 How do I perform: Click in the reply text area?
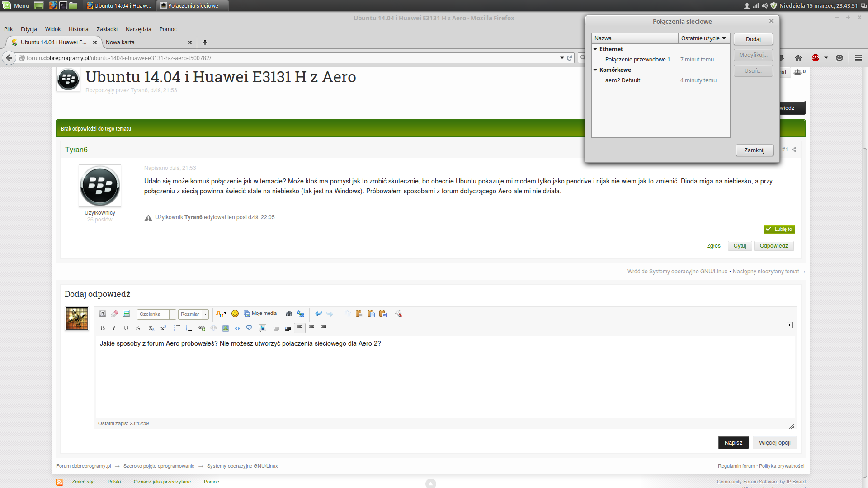[445, 377]
